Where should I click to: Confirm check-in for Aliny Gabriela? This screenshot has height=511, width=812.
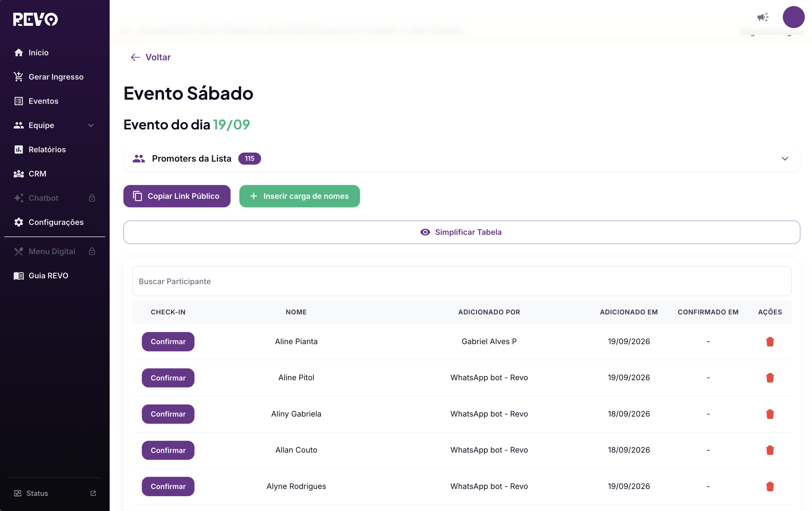pos(168,414)
